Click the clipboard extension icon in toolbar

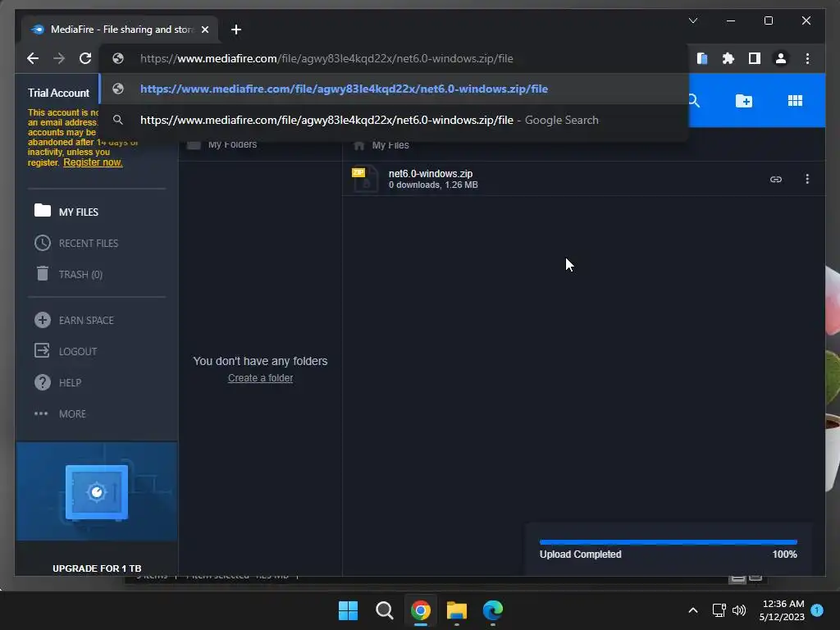pyautogui.click(x=702, y=58)
